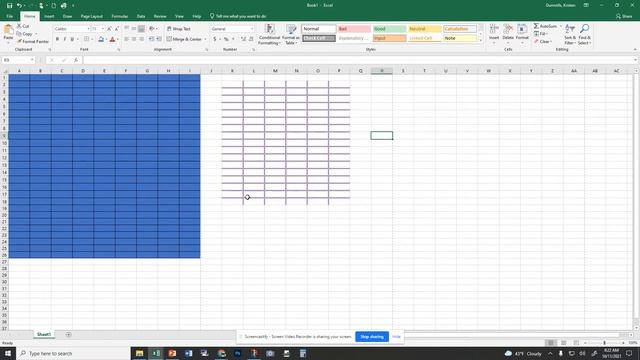The width and height of the screenshot is (640, 360).
Task: Switch to Page Layout view in status bar
Action: (563, 343)
